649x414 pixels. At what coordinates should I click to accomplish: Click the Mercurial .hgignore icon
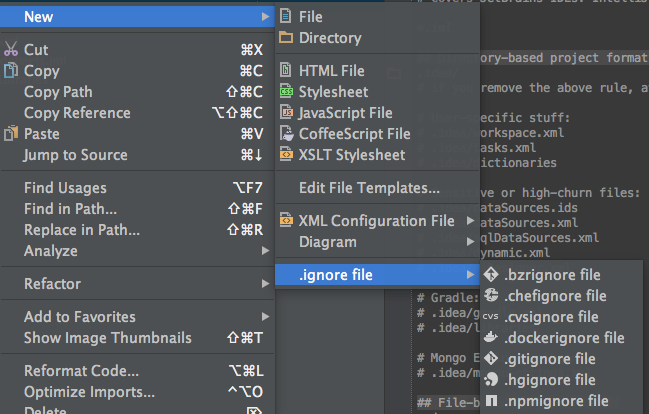pyautogui.click(x=491, y=379)
